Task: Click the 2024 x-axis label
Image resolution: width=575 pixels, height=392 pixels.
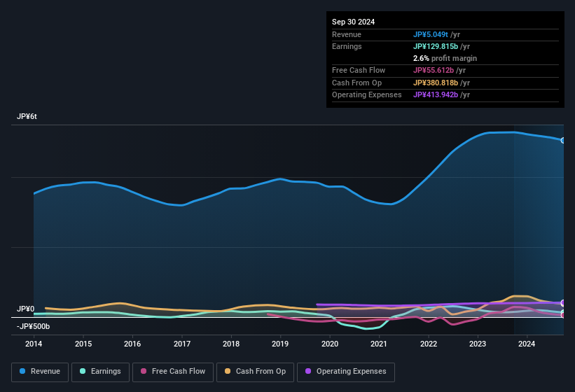Action: pos(527,344)
